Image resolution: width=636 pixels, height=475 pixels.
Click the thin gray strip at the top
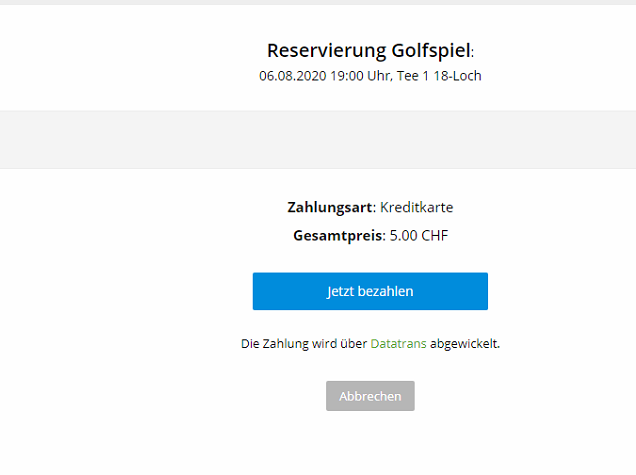pyautogui.click(x=318, y=2)
